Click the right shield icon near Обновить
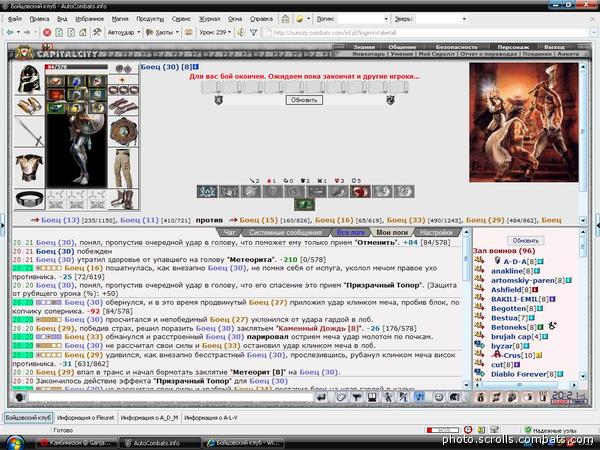Viewport: 600px width, 450px height. (x=390, y=100)
